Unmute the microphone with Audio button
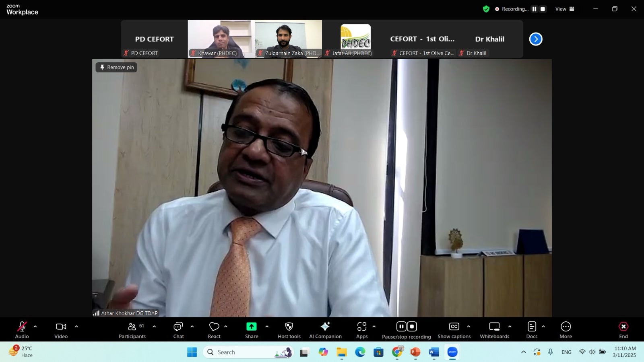This screenshot has width=644, height=362. point(22,330)
